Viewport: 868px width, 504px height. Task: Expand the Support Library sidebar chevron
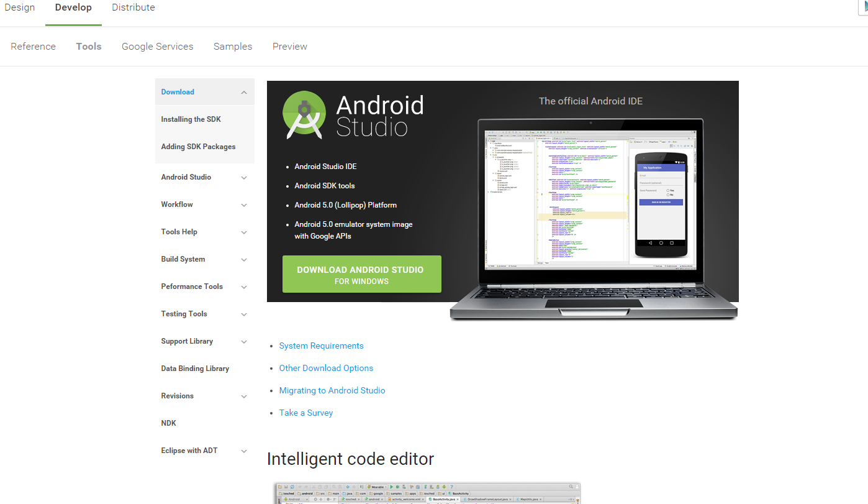pos(244,342)
